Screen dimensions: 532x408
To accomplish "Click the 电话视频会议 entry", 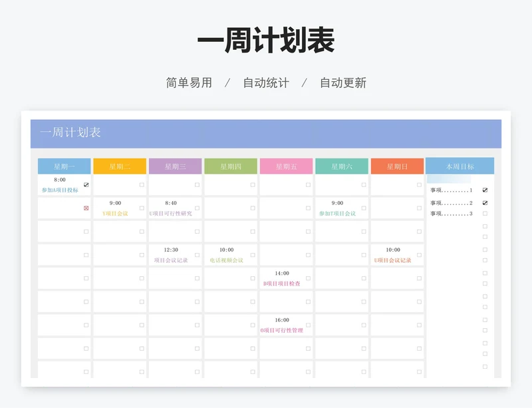I will (226, 260).
